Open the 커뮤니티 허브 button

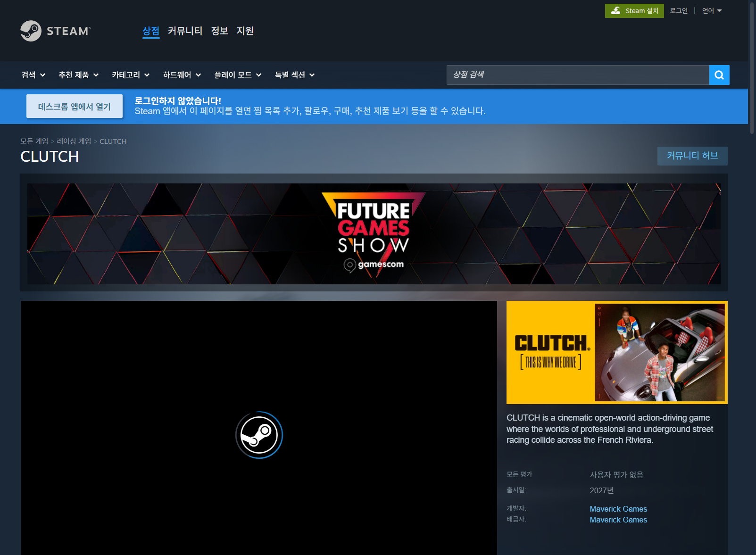click(x=692, y=156)
